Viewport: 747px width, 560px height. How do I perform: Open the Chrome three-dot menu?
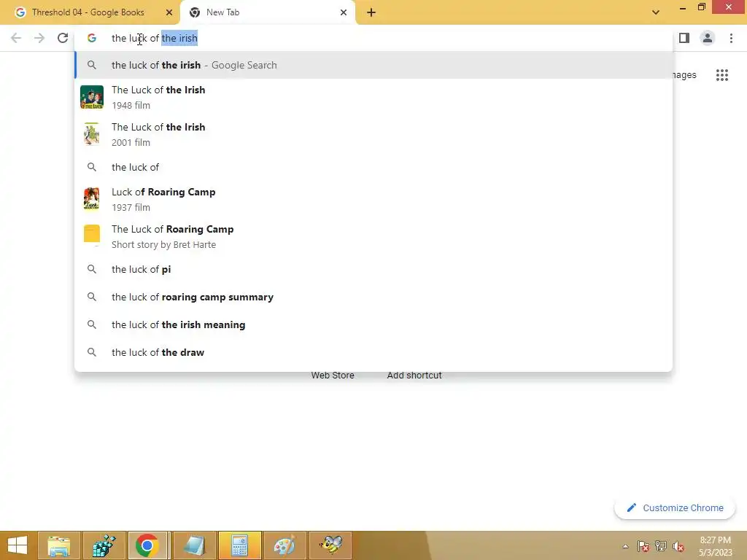(731, 38)
